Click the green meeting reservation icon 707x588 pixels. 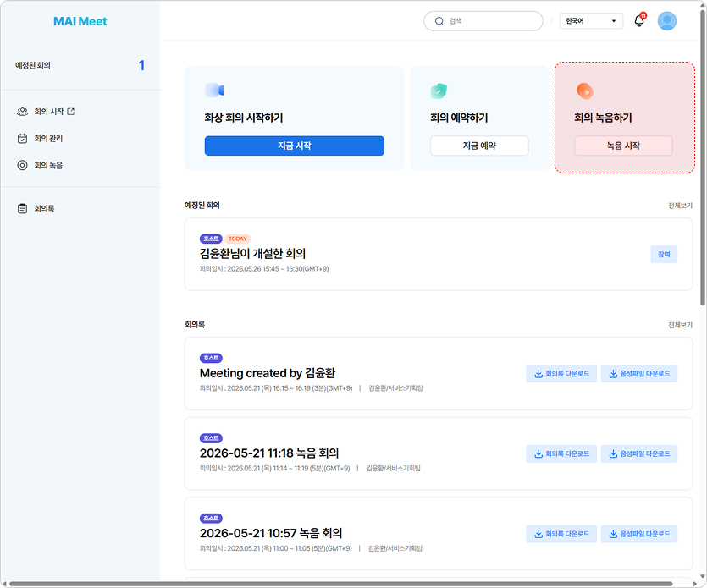tap(439, 91)
